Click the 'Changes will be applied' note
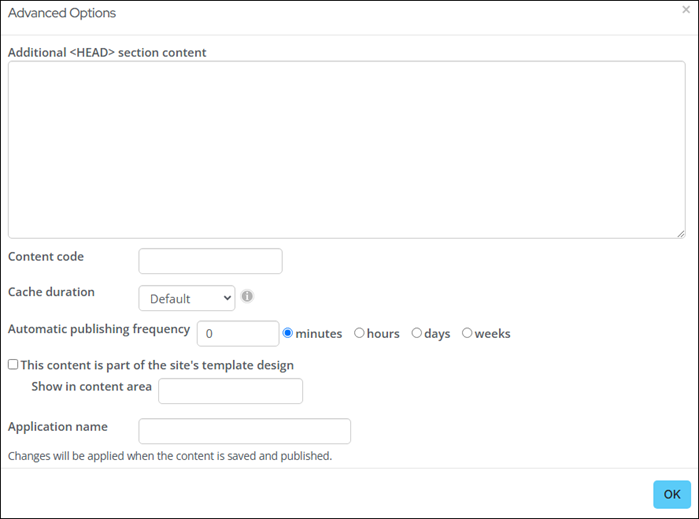699x519 pixels. [x=170, y=456]
